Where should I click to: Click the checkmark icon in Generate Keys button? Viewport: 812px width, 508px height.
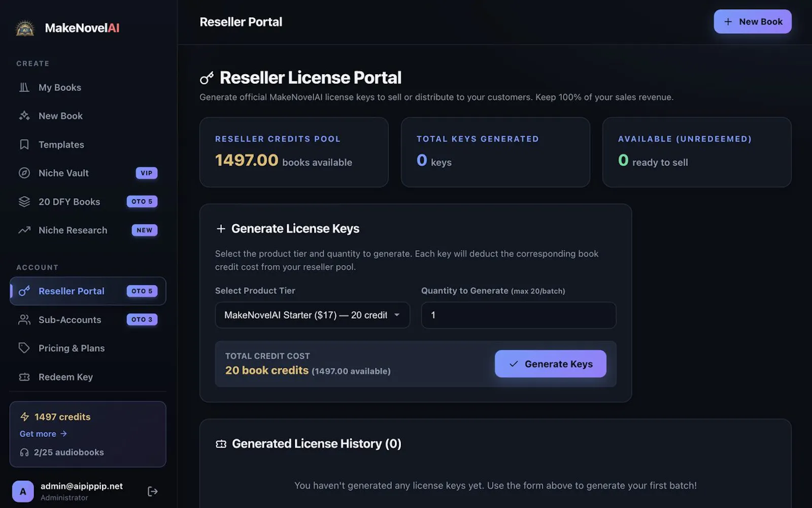[514, 364]
